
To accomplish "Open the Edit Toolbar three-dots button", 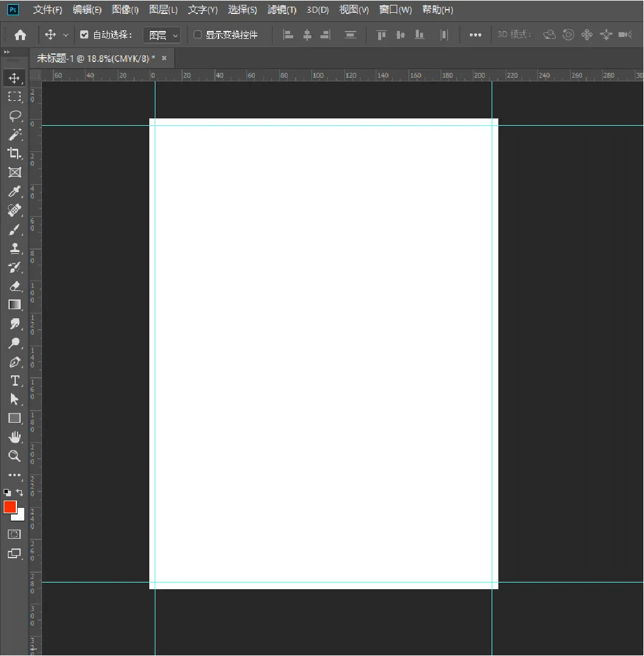I will click(15, 475).
